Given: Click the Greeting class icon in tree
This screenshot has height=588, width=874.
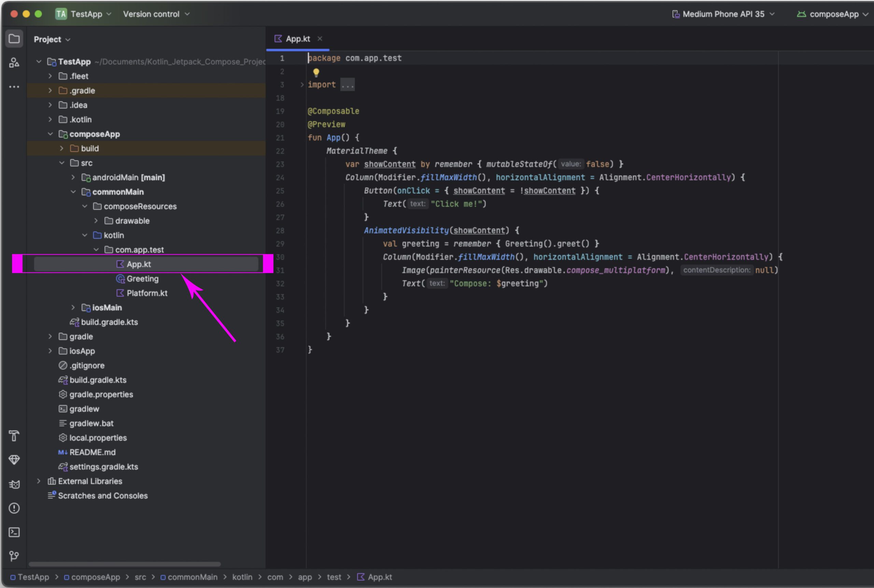Looking at the screenshot, I should tap(120, 278).
